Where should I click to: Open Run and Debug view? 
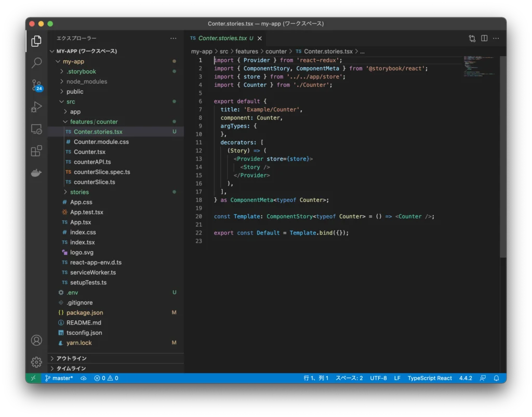click(36, 107)
